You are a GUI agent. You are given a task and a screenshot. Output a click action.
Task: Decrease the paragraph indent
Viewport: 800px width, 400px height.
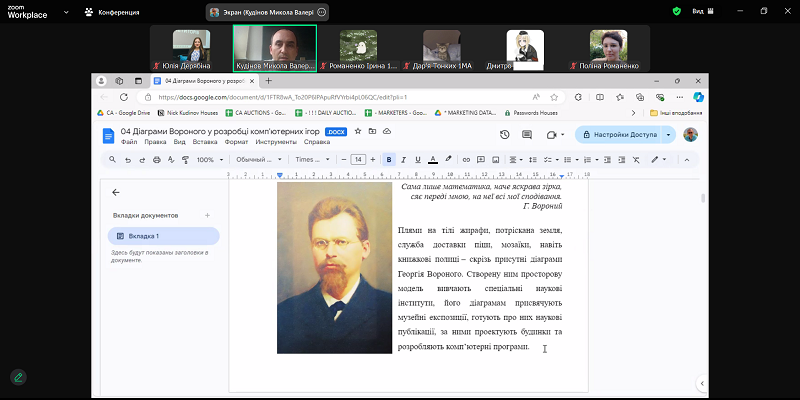tap(607, 160)
